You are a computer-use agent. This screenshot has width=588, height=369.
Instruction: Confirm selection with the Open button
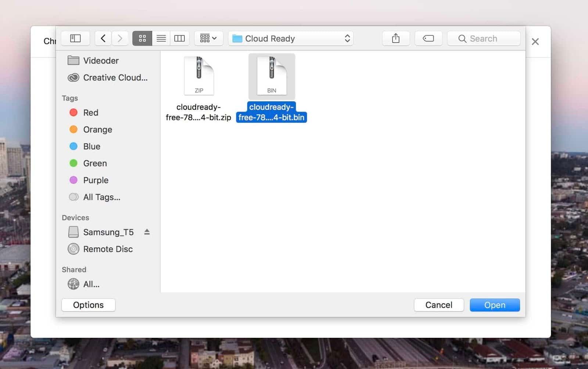pos(495,305)
